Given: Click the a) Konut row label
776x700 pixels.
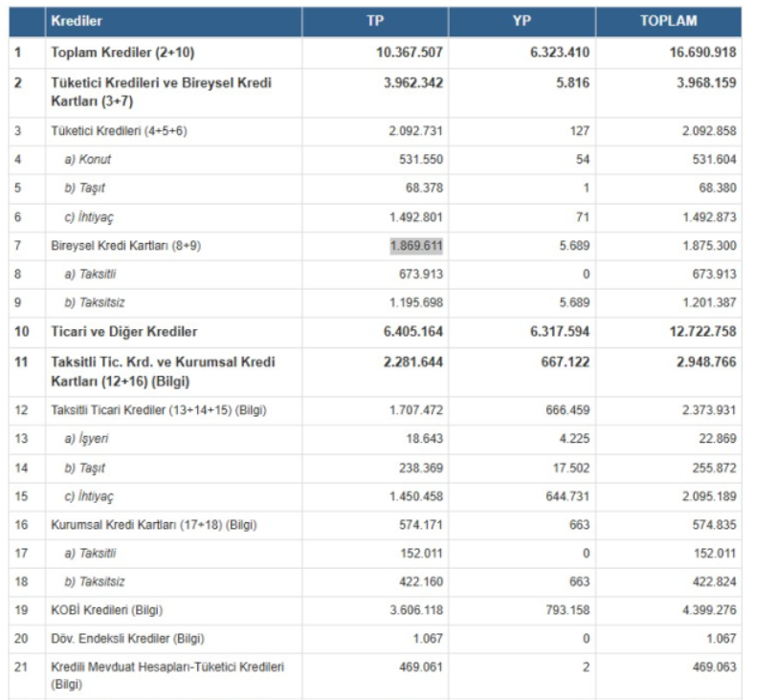Looking at the screenshot, I should 87,160.
